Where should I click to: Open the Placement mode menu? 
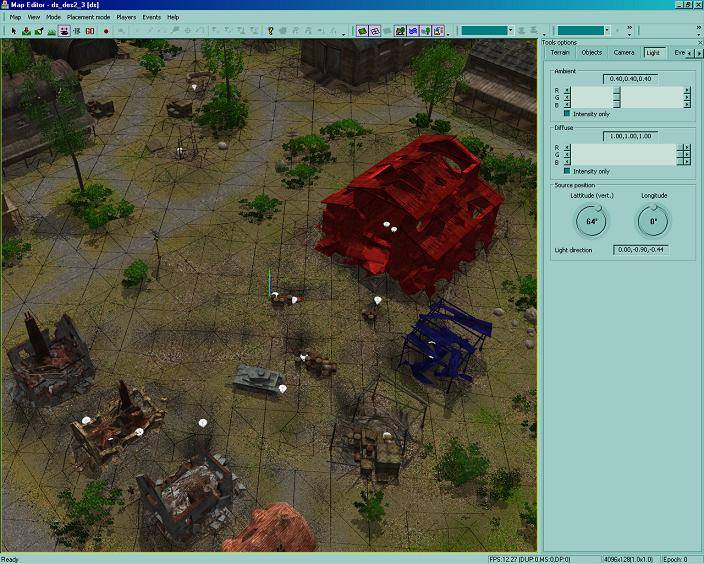pyautogui.click(x=88, y=17)
